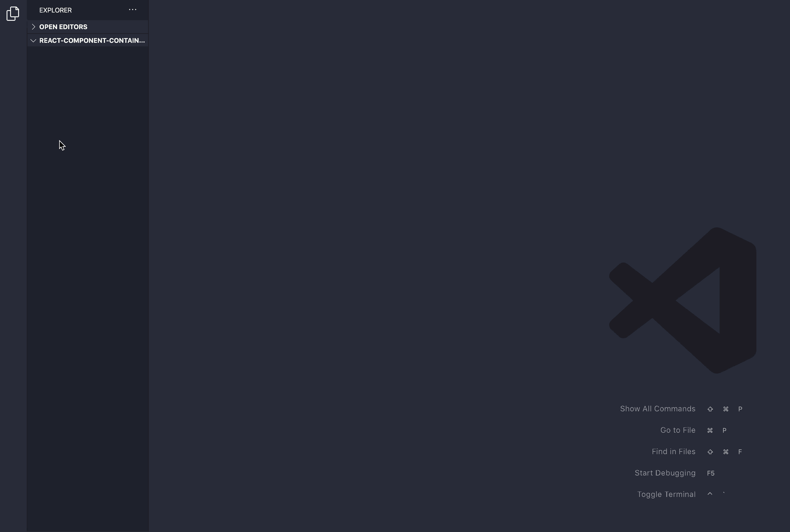Expand the Open Editors chevron arrow

[33, 27]
